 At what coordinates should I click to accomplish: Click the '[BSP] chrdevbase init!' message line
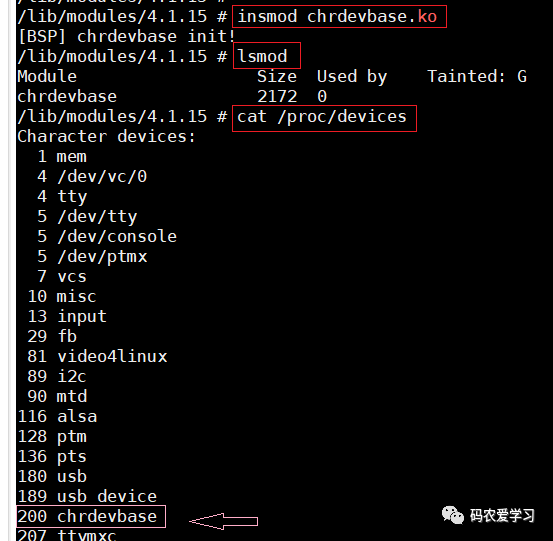pos(126,36)
